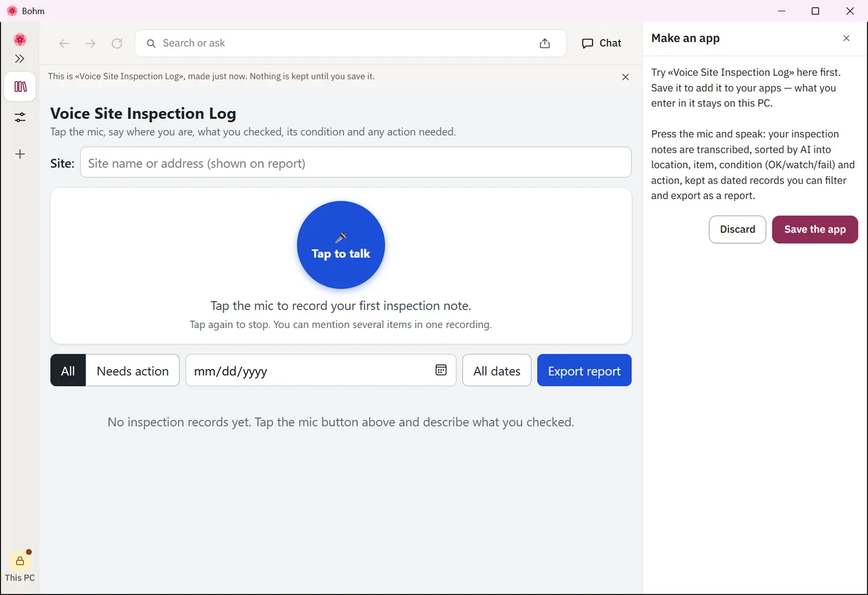
Task: Minimize the Bohm window
Action: (x=782, y=11)
